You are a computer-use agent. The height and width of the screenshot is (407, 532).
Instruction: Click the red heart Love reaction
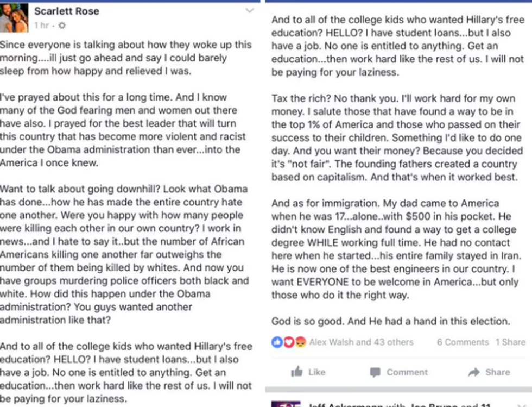click(288, 342)
